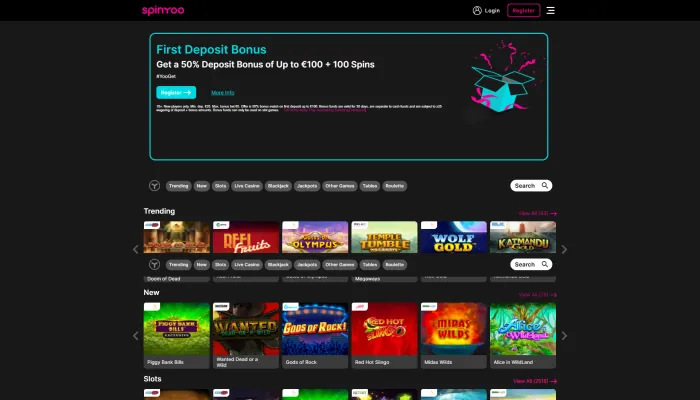The image size is (700, 400).
Task: Click the pink terms link in the banner fine print
Action: [x=325, y=110]
